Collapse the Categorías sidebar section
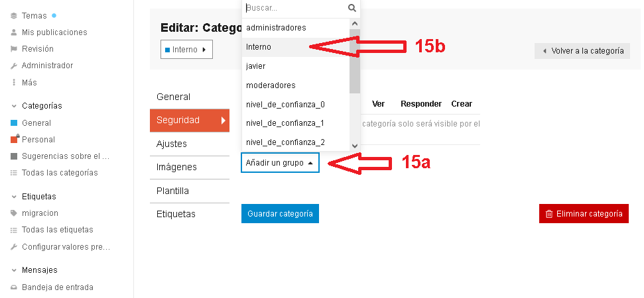Viewport: 644px width, 298px height. point(14,106)
